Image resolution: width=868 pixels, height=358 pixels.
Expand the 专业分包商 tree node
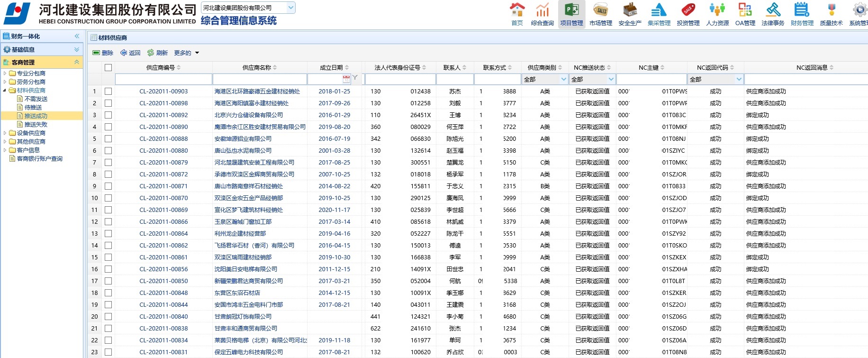[x=5, y=73]
